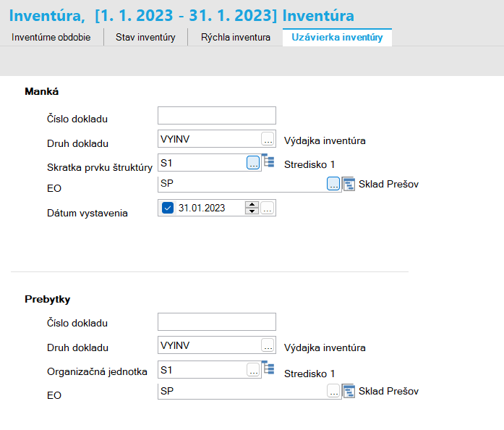
Task: Switch to Stav inventúry tab
Action: point(145,38)
